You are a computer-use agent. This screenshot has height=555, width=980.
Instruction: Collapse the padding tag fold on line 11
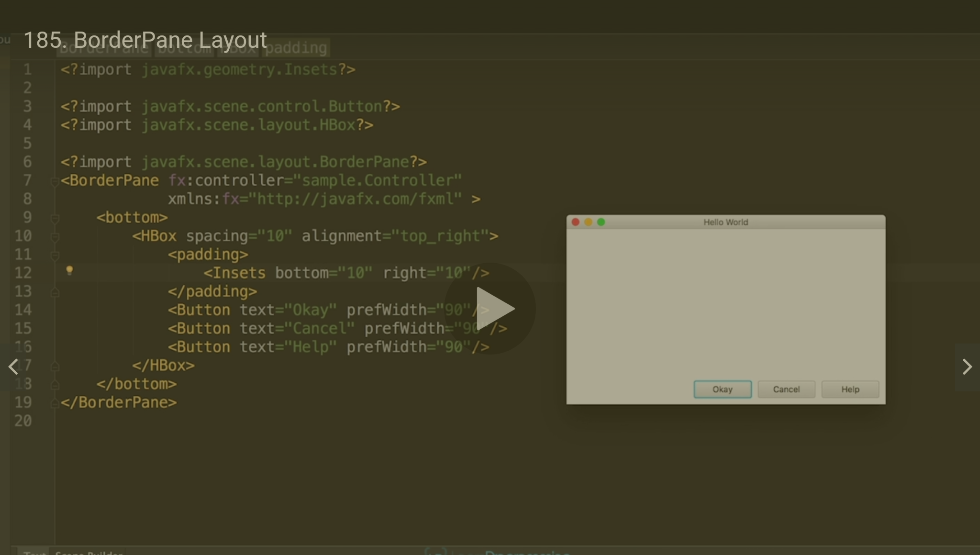pyautogui.click(x=55, y=255)
